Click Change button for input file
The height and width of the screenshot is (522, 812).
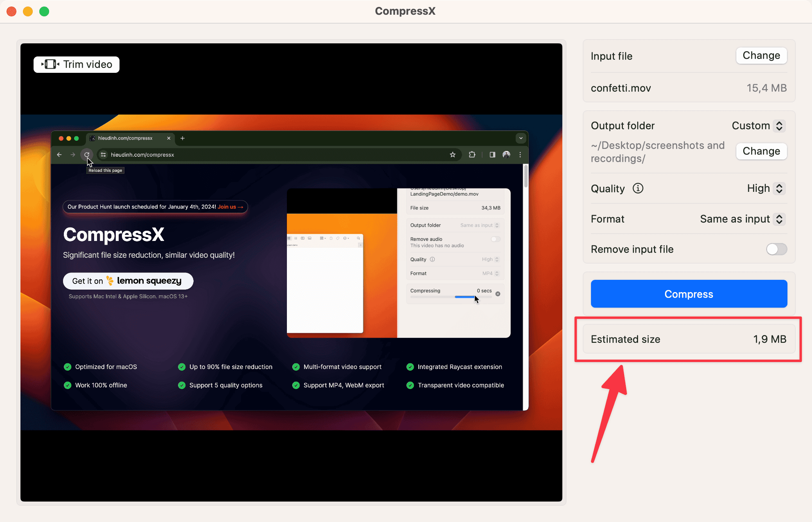[x=761, y=56]
